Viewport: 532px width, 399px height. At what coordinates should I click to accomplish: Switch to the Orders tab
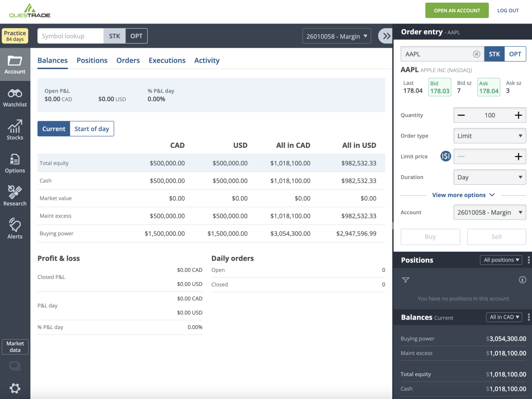tap(128, 61)
